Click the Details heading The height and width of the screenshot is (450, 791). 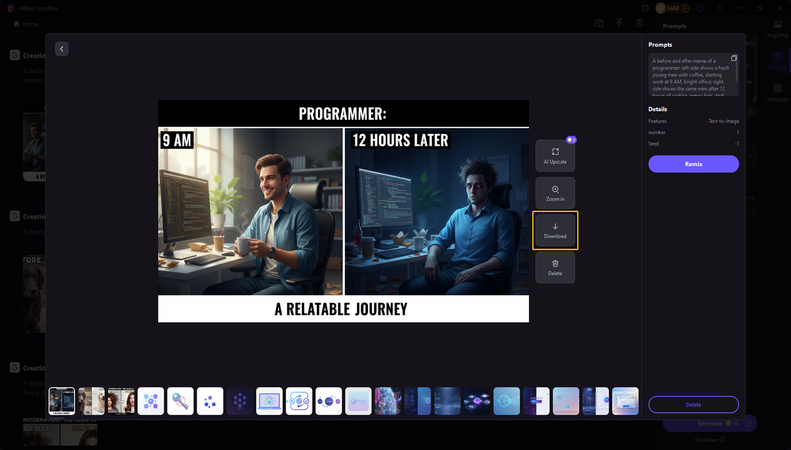click(x=657, y=109)
